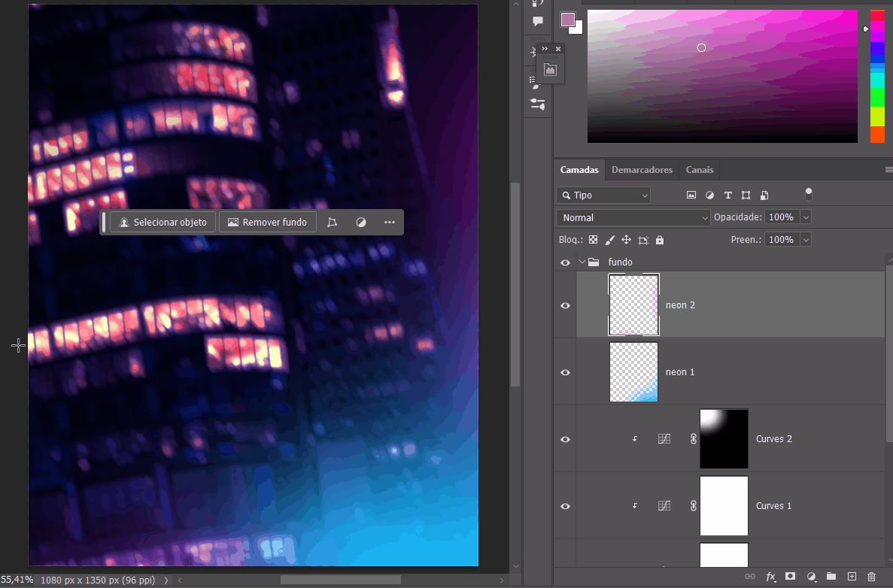This screenshot has height=588, width=893.
Task: Switch to the Camadas tab
Action: pyautogui.click(x=579, y=170)
